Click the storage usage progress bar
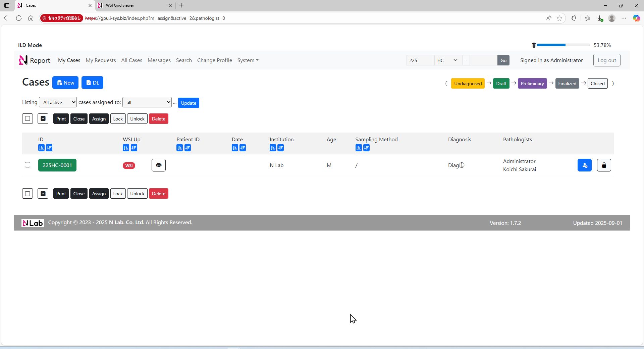 (563, 45)
